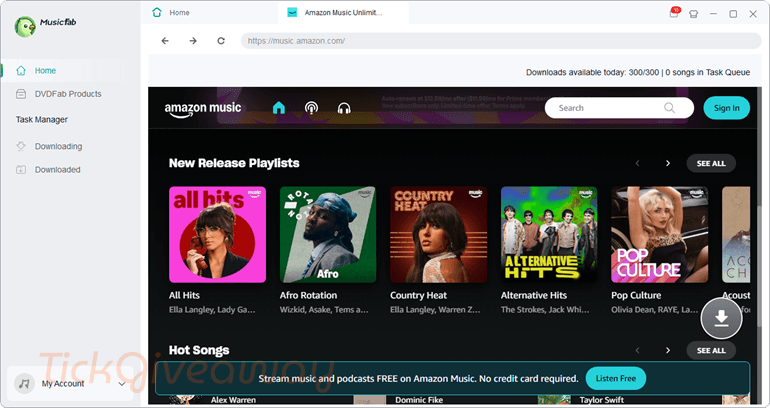770x408 pixels.
Task: Click the Alex Warren song artist
Action: [x=233, y=400]
